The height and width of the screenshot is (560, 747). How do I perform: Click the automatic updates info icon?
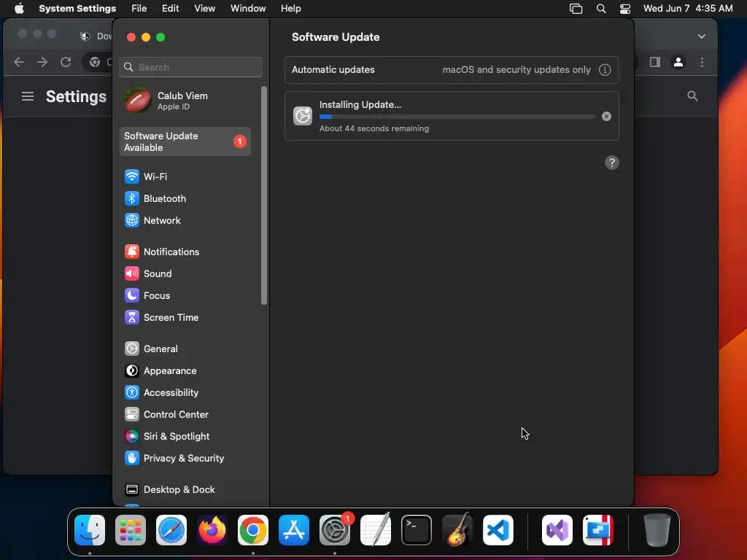click(x=605, y=70)
